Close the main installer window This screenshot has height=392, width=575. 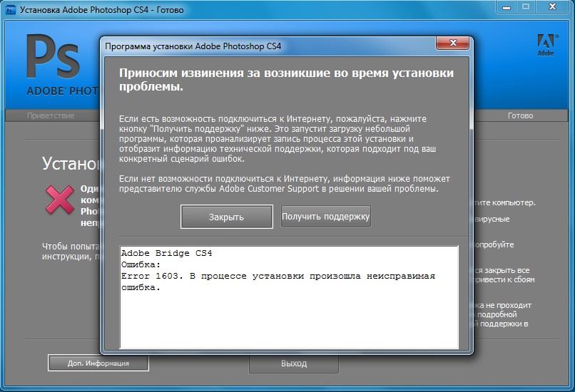coord(553,6)
